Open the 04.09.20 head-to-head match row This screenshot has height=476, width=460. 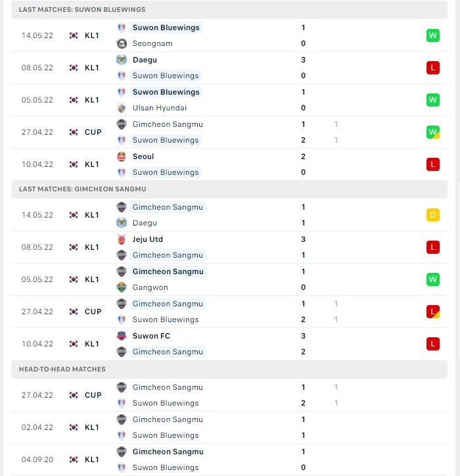tap(229, 460)
